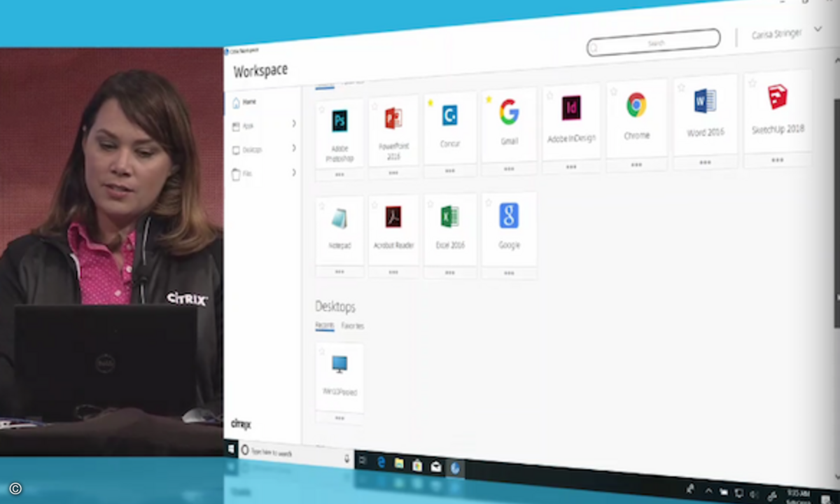Viewport: 840px width, 504px height.
Task: Open the Chrome more-options dots
Action: pos(636,164)
